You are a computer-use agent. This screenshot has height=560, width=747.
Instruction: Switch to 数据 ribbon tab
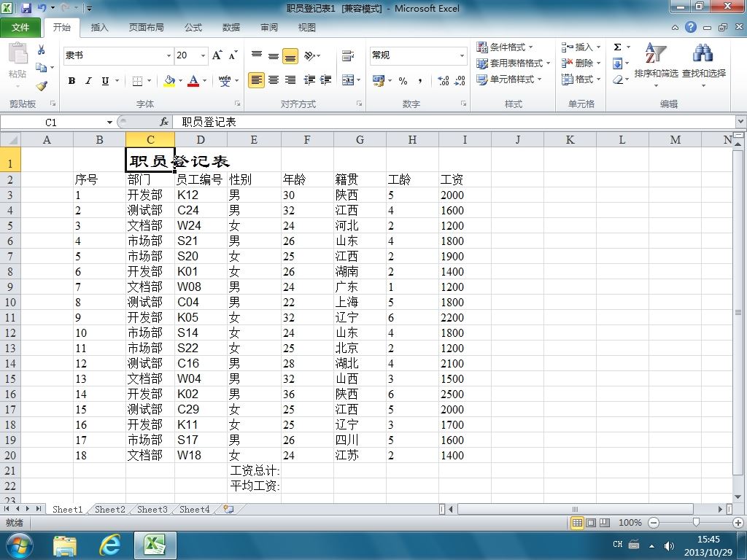[231, 28]
